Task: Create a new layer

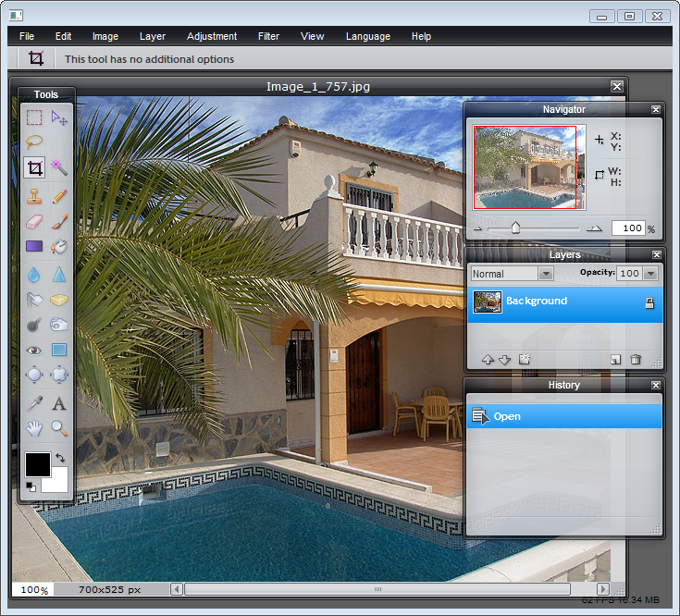Action: pyautogui.click(x=616, y=360)
